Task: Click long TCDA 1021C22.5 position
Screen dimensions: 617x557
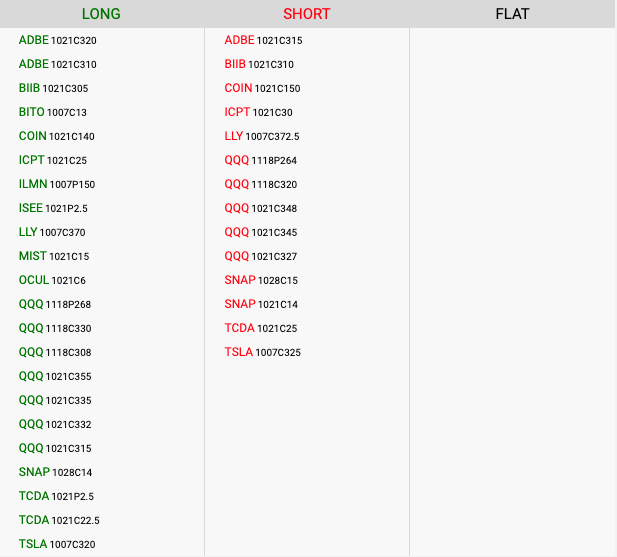Action: [59, 520]
